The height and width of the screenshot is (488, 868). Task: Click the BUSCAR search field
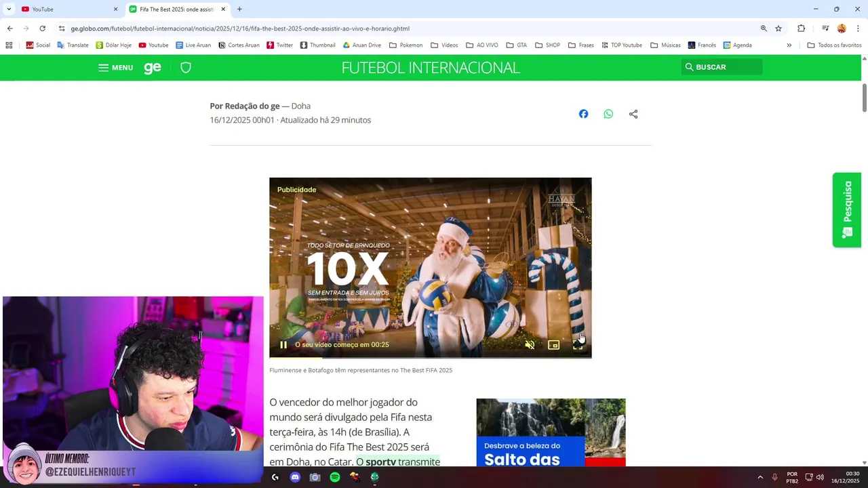coord(722,67)
